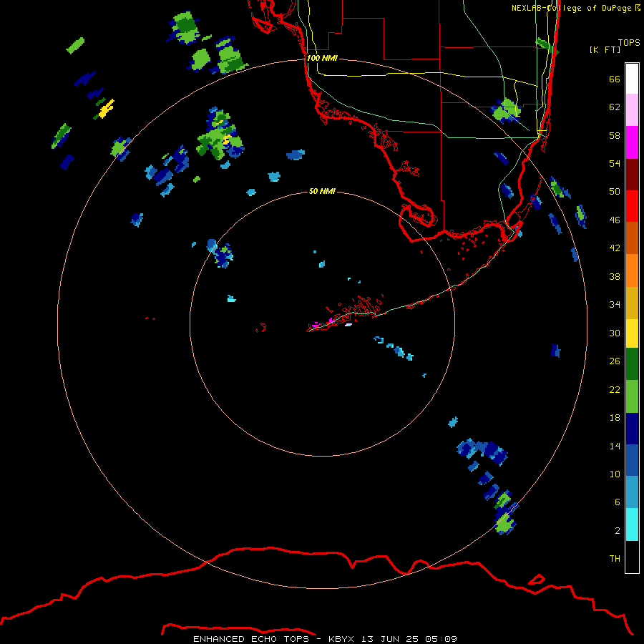Pick the white swatch atop the color scale

click(x=632, y=79)
